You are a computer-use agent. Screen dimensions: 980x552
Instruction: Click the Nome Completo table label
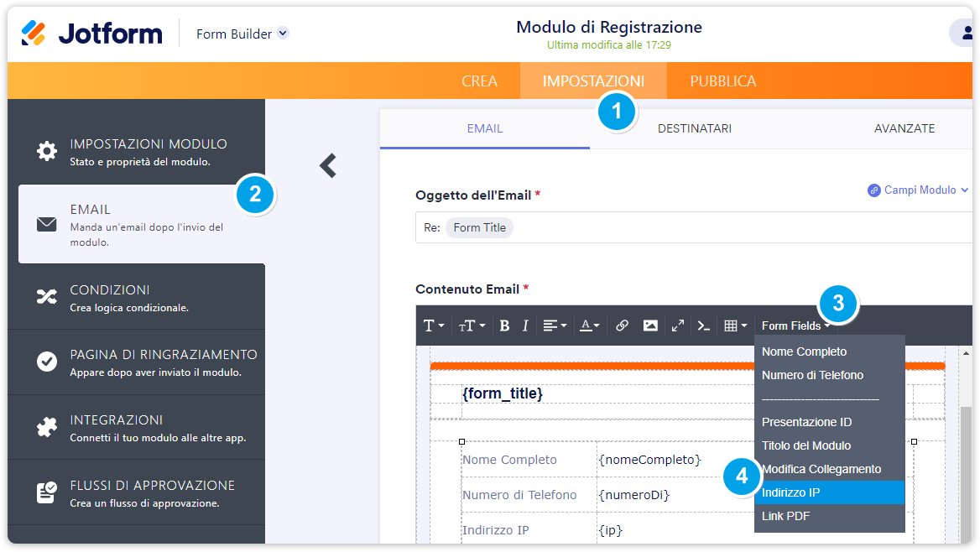point(509,460)
